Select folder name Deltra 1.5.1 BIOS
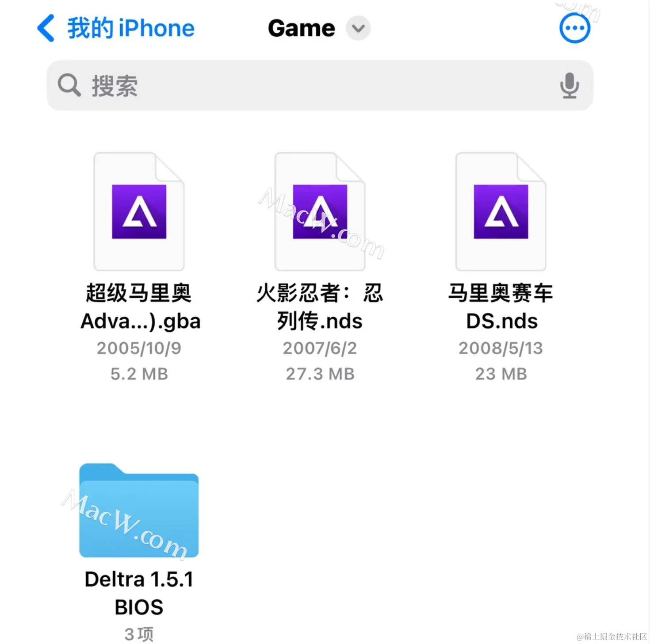Screen dimensions: 650x644 coord(139,593)
